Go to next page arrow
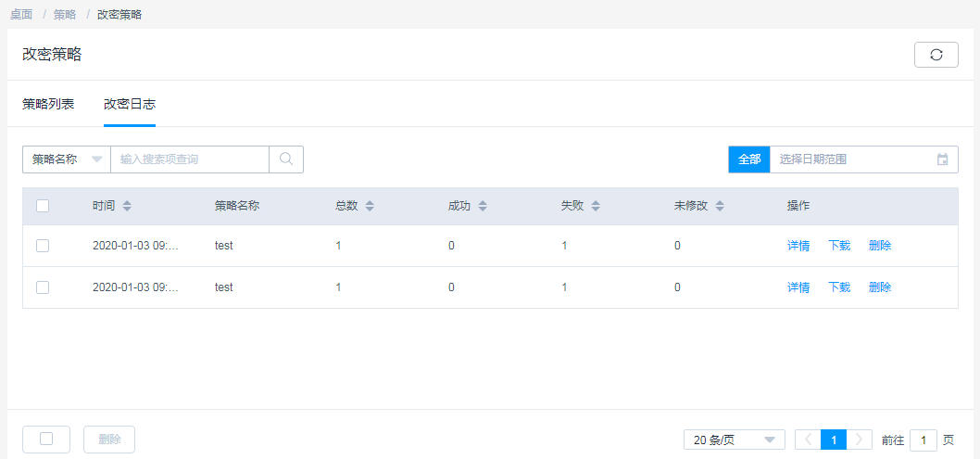 click(861, 440)
